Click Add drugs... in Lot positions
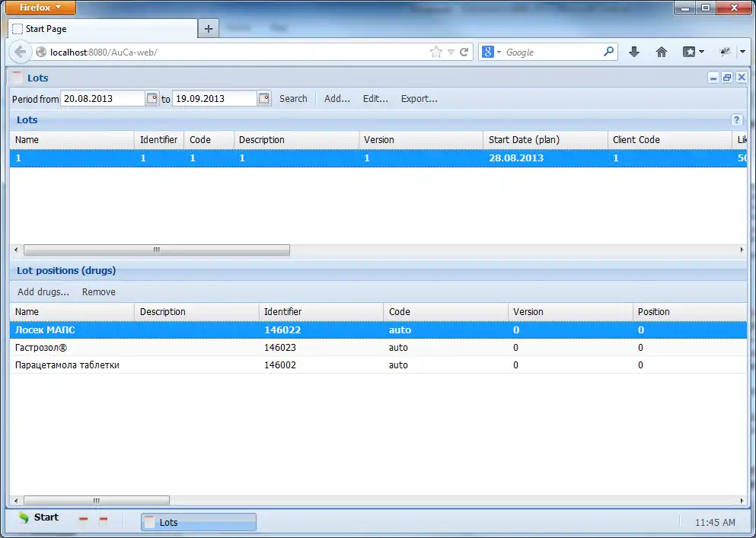 43,291
